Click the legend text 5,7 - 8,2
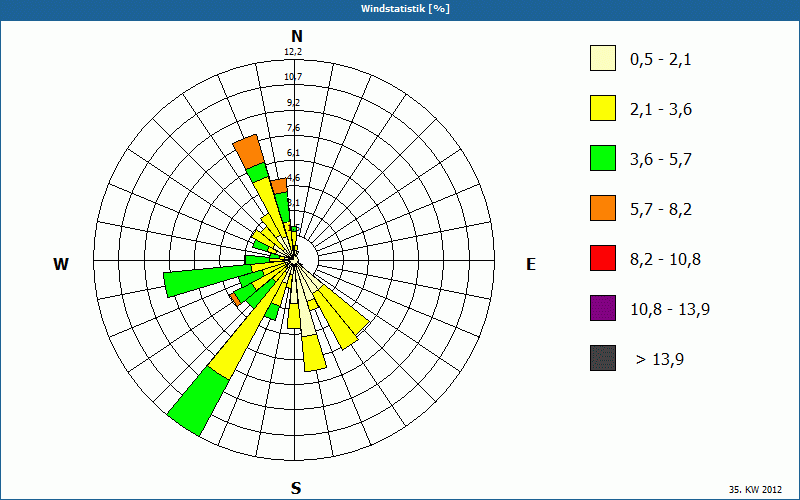 661,210
